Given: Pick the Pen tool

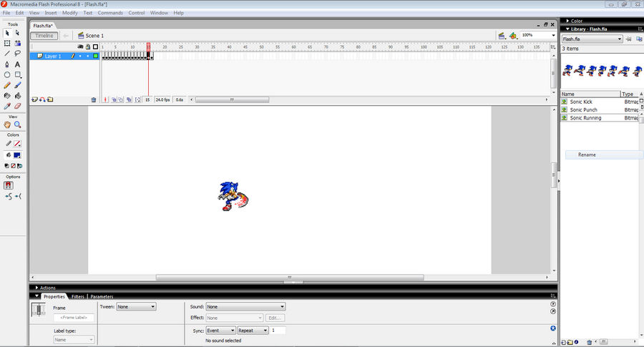Looking at the screenshot, I should point(7,64).
